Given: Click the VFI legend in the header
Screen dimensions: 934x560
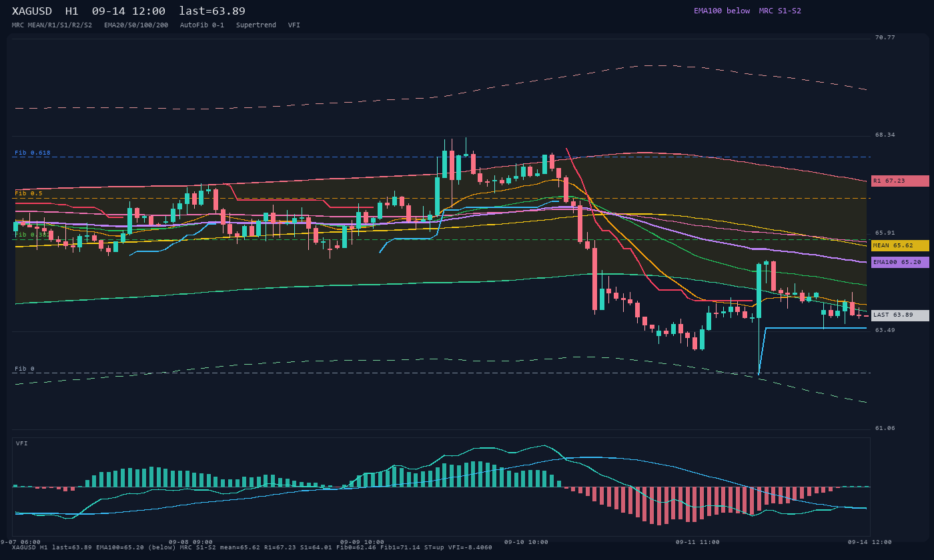Looking at the screenshot, I should [x=294, y=25].
